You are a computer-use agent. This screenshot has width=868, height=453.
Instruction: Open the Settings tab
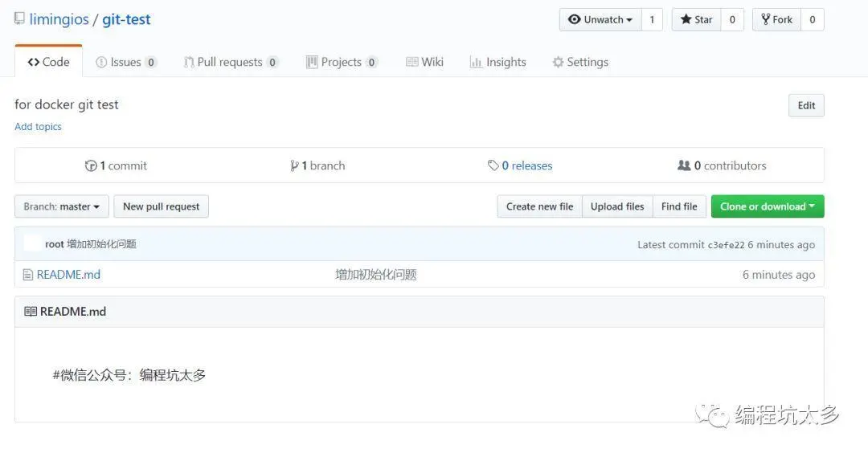coord(580,62)
